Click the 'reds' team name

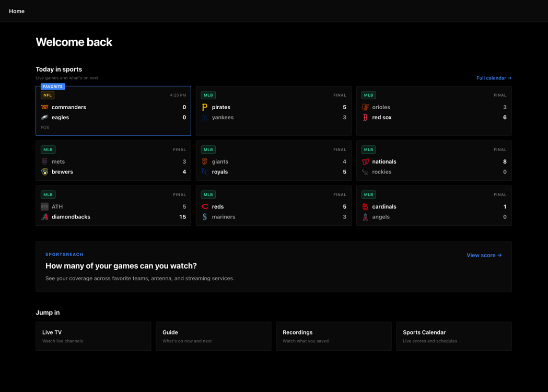pyautogui.click(x=218, y=206)
